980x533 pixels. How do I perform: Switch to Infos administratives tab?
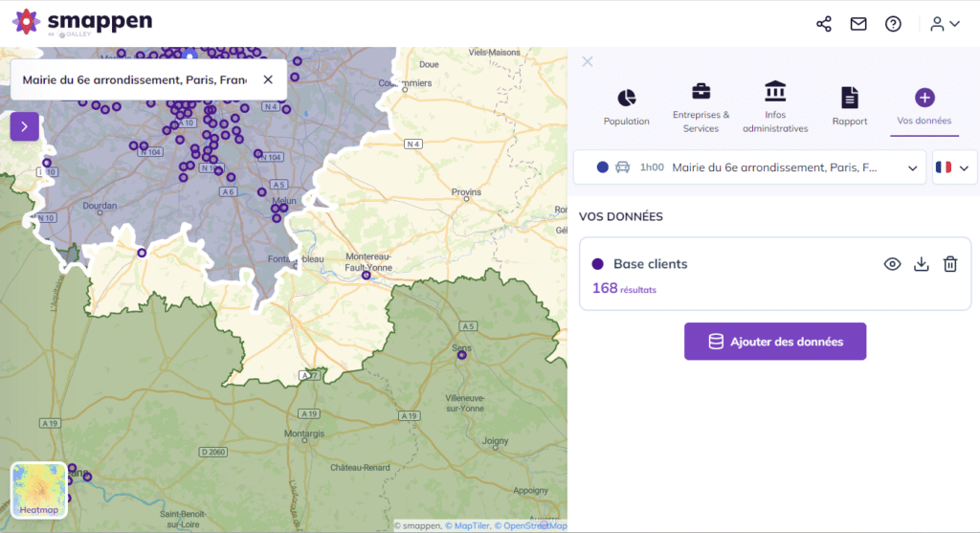point(775,107)
